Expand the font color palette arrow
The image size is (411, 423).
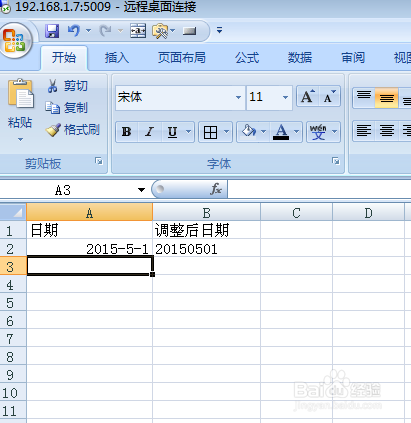coord(297,132)
